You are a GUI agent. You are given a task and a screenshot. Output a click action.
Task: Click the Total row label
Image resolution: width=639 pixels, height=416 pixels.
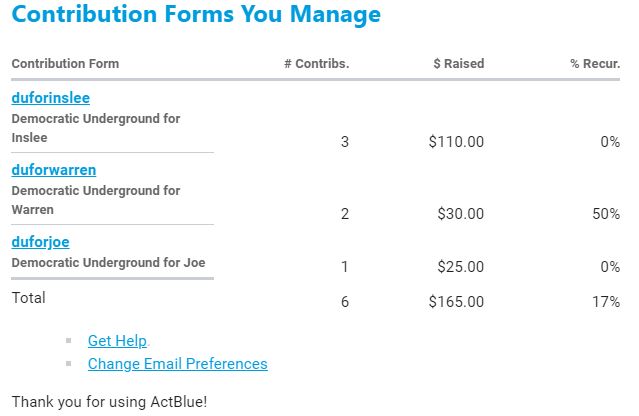coord(28,297)
